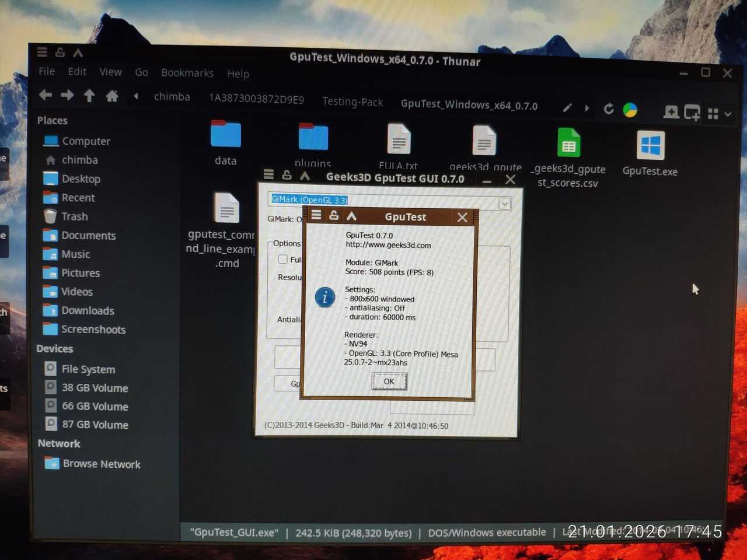
Task: Close the Geeks3D GpuTest GUI window
Action: tap(510, 180)
